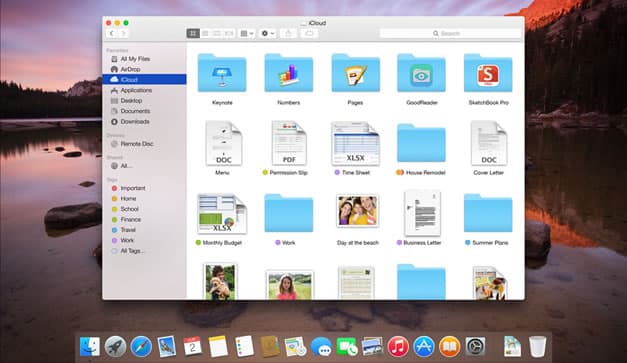Open the item arrangement dropdown
This screenshot has width=627, height=363.
[x=247, y=34]
